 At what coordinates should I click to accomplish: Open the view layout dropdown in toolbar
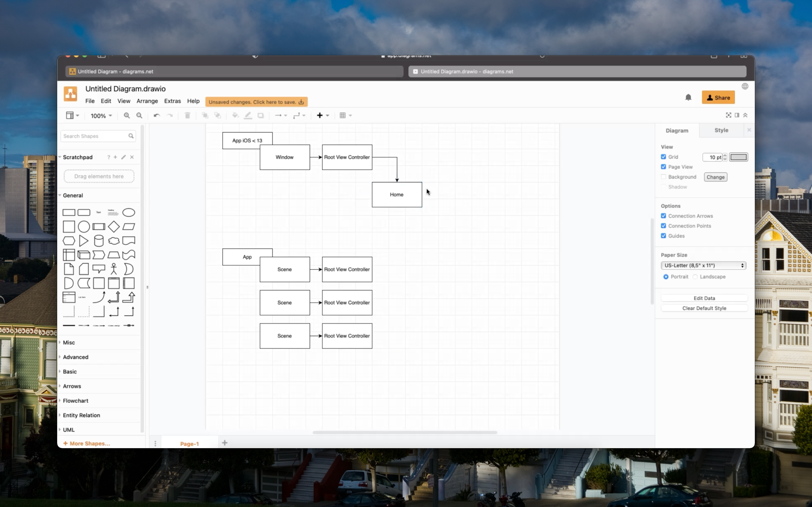pos(72,115)
